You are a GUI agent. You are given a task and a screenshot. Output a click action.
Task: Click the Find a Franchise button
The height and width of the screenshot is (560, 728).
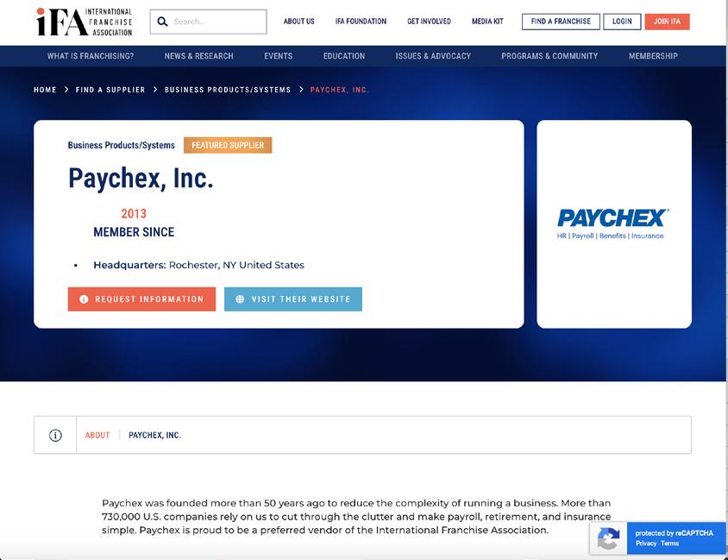(561, 22)
